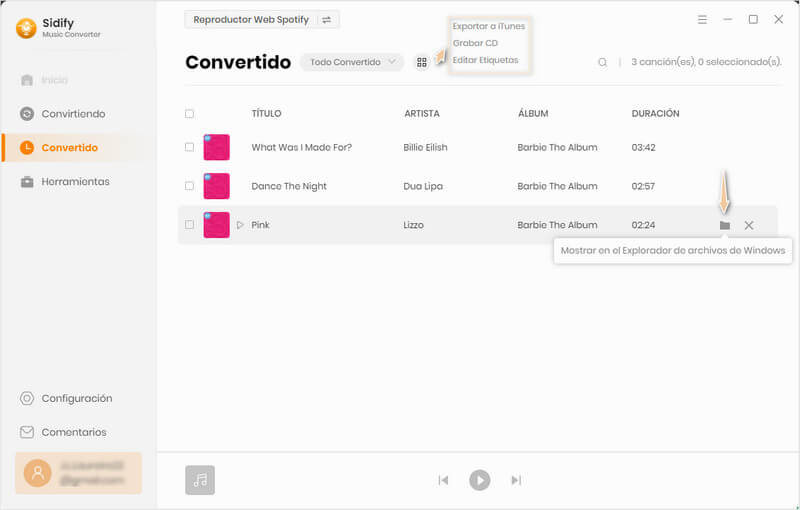The height and width of the screenshot is (510, 800).
Task: Check the What Was I Made For? row
Action: [x=189, y=147]
